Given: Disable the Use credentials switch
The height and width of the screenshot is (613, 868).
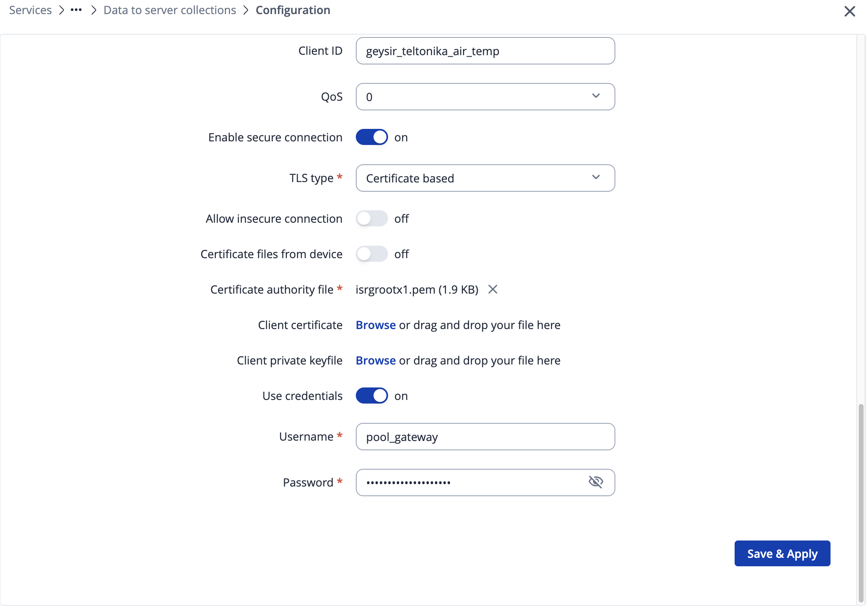Looking at the screenshot, I should [x=372, y=396].
